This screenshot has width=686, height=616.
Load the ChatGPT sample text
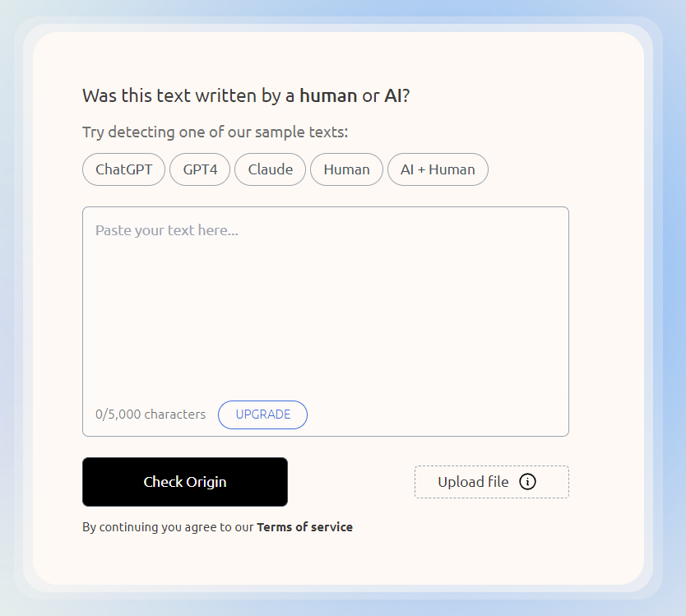tap(124, 169)
